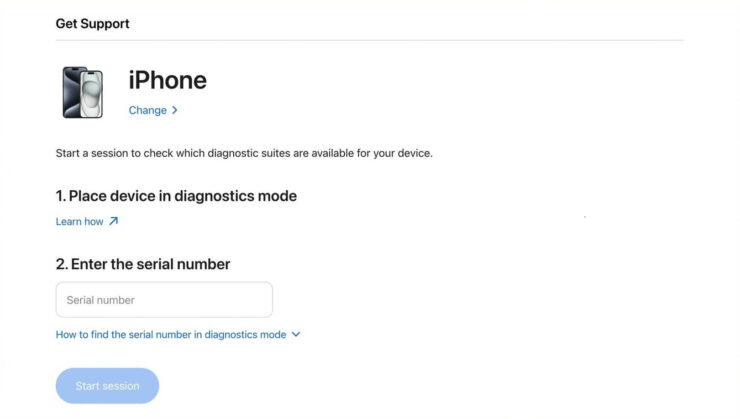The height and width of the screenshot is (419, 740).
Task: Click the Change link under iPhone
Action: click(148, 110)
